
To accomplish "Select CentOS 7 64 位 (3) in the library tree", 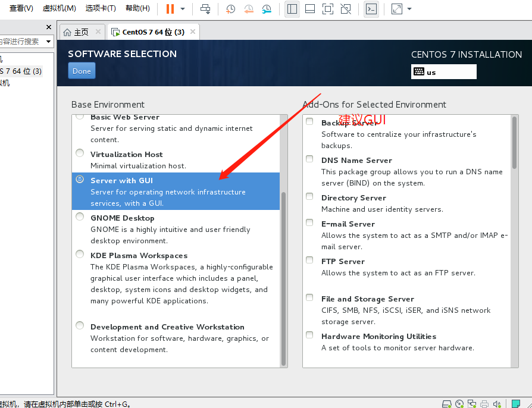I will 21,71.
